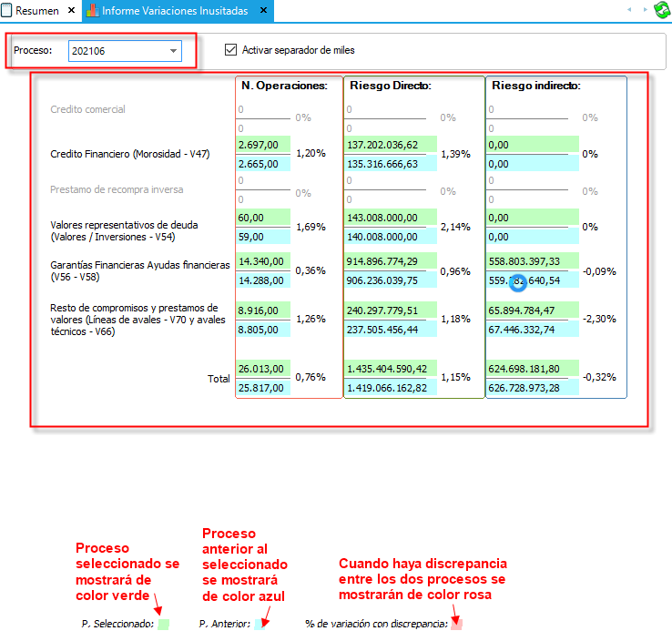Viewport: 672px width, 631px height.
Task: Click direct risk value 914.896.774,29
Action: 391,261
